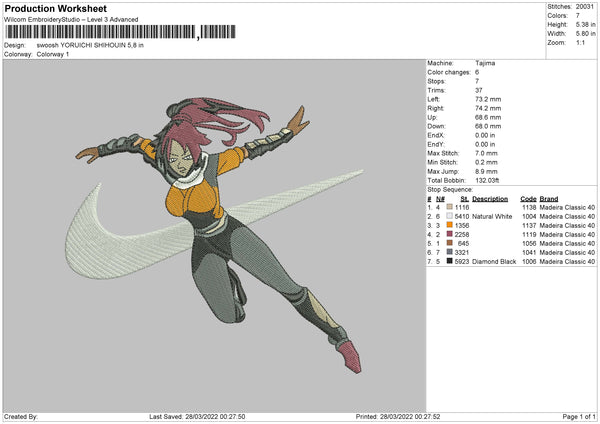This screenshot has width=600, height=424.
Task: Select the Natural White 5410 swatch
Action: click(x=449, y=216)
